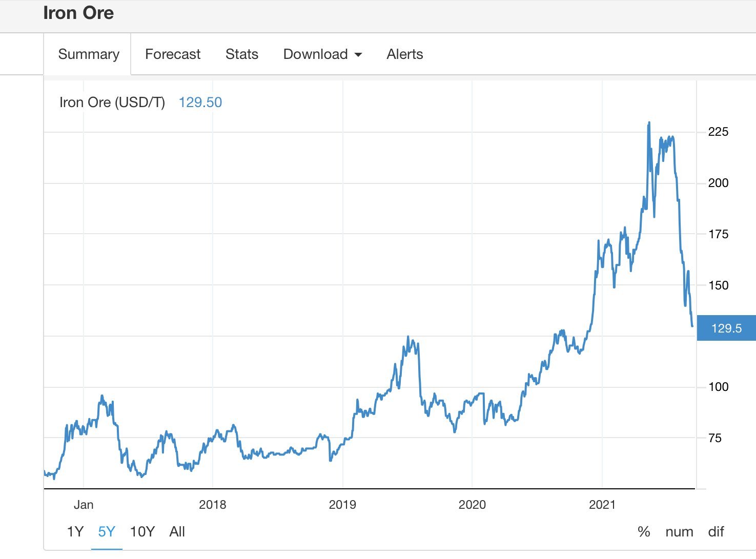Open the Stats tab

click(x=241, y=54)
